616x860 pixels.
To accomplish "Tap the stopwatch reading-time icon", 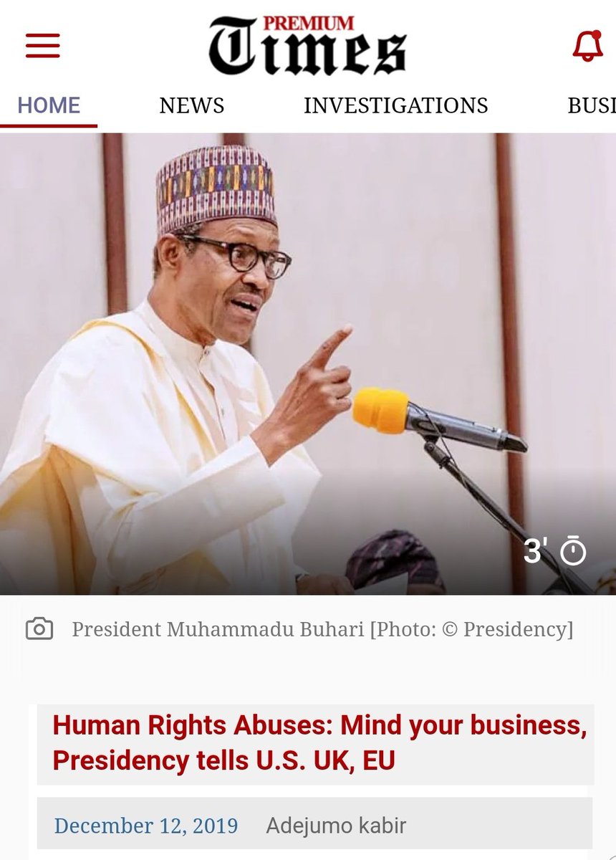I will pyautogui.click(x=573, y=551).
